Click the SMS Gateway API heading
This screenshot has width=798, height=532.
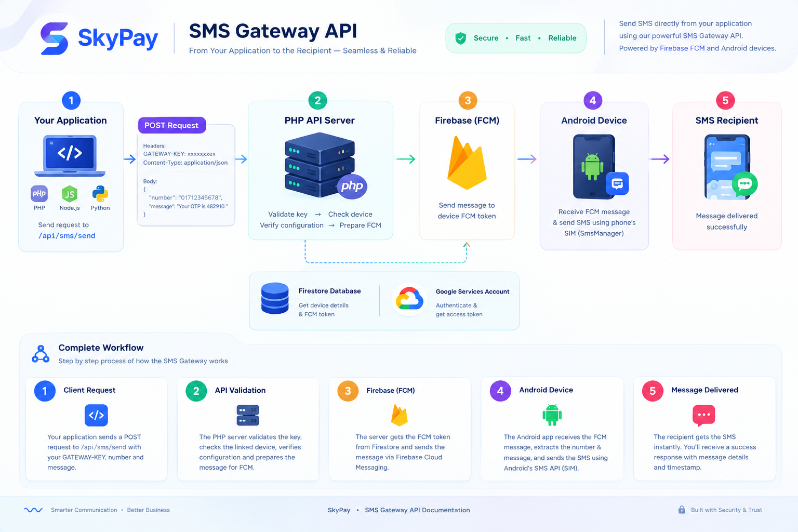(x=273, y=31)
